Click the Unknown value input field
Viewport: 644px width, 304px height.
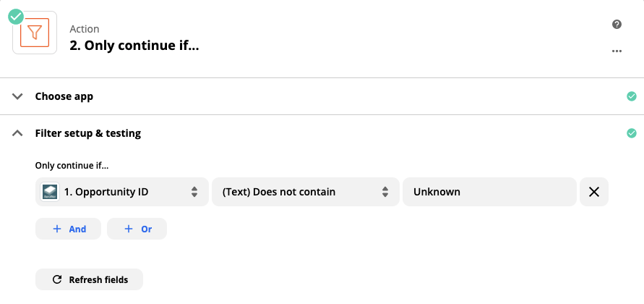pyautogui.click(x=489, y=192)
